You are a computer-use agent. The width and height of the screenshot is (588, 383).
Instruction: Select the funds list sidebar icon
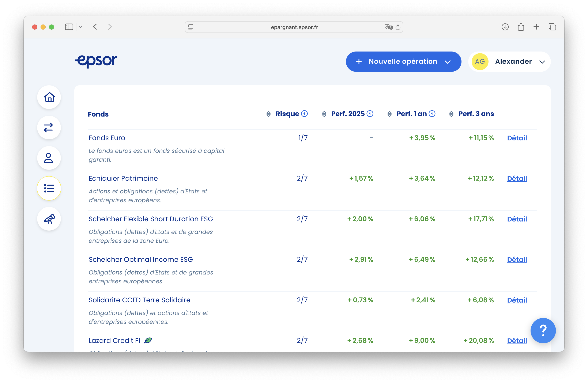coord(49,188)
